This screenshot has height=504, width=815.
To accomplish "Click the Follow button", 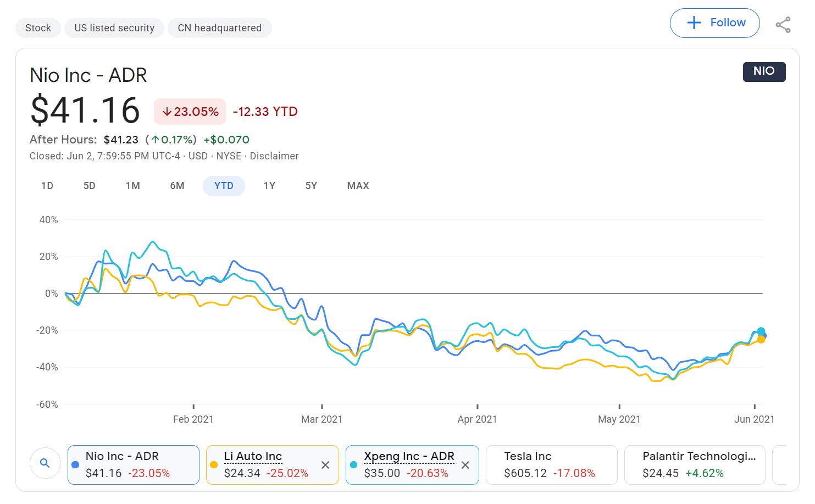I will [714, 23].
